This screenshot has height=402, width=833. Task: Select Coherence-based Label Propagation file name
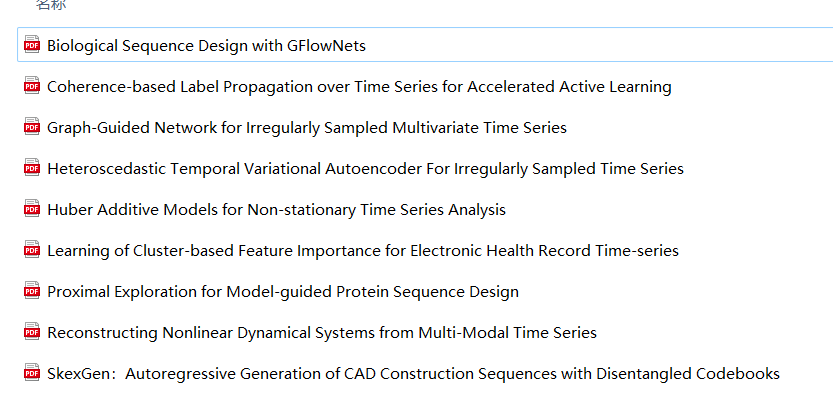359,86
